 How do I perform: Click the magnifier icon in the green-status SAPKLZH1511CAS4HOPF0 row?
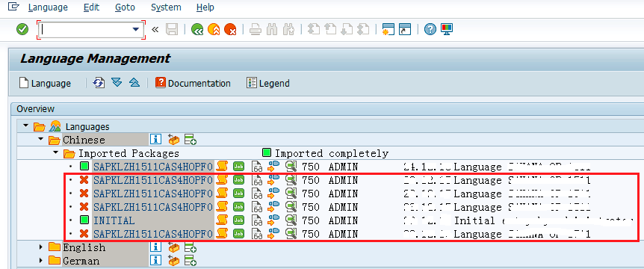click(x=291, y=167)
